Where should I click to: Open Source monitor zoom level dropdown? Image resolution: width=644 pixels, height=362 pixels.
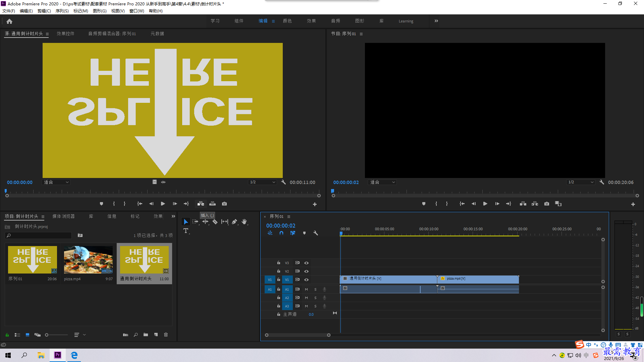[x=56, y=182]
